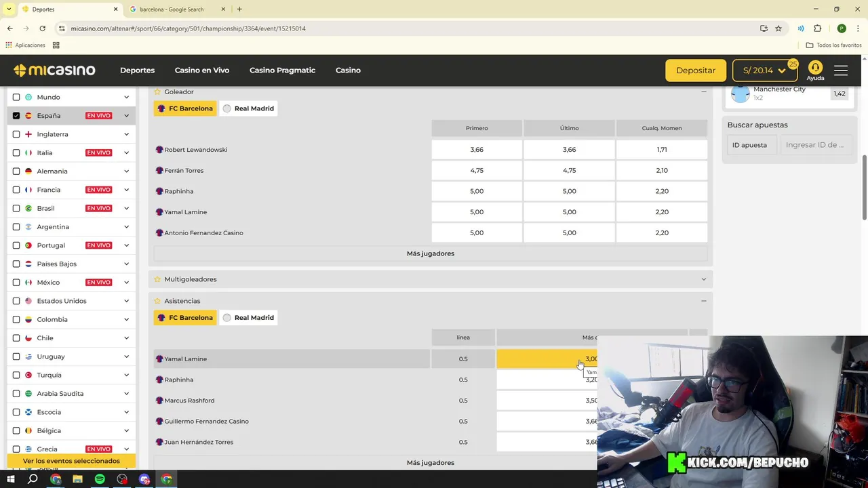Check the Mundo checkbox
The width and height of the screenshot is (868, 488).
pyautogui.click(x=16, y=97)
